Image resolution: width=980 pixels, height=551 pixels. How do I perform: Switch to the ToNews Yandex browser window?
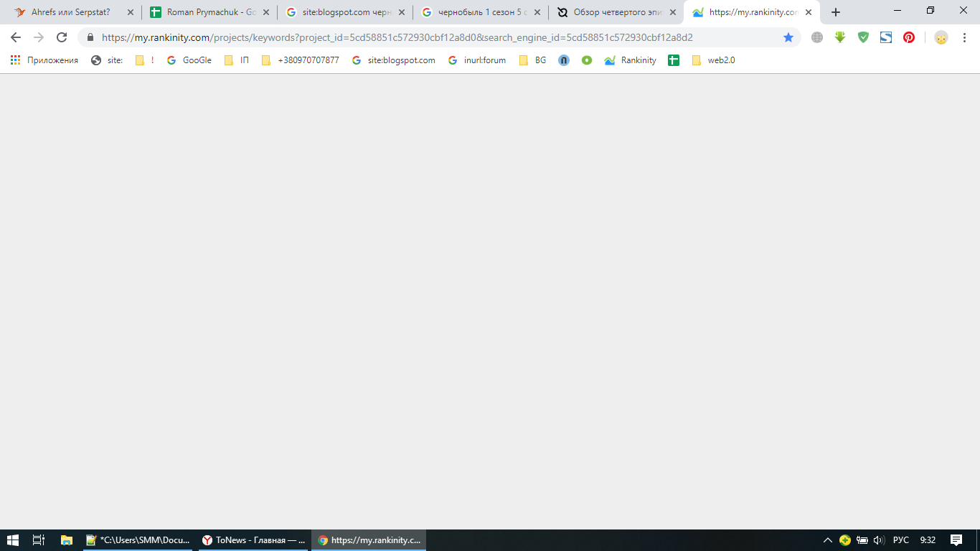[x=253, y=540]
